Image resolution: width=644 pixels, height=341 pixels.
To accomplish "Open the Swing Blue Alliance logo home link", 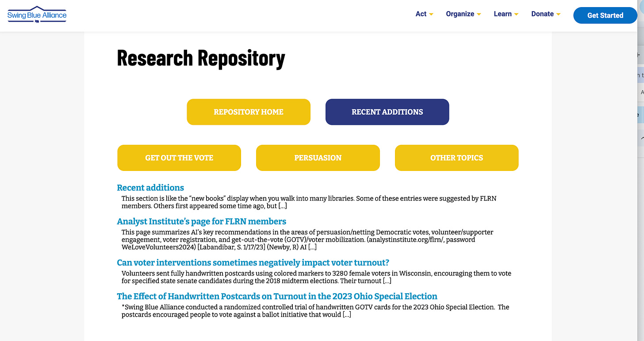I will pos(37,15).
